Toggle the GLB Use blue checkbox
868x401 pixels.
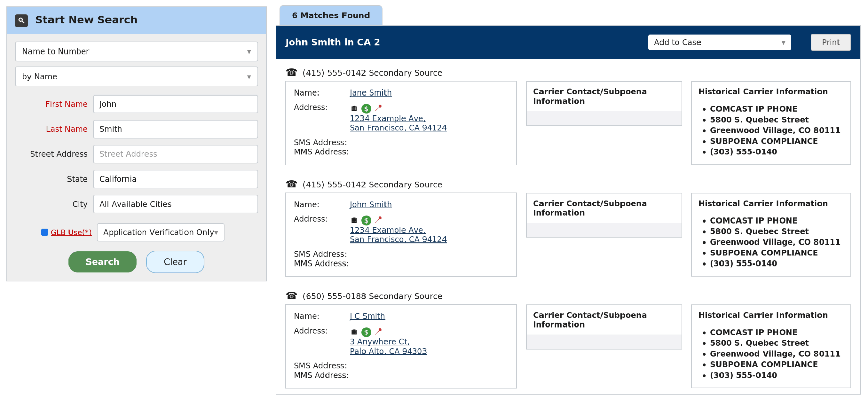pos(44,232)
